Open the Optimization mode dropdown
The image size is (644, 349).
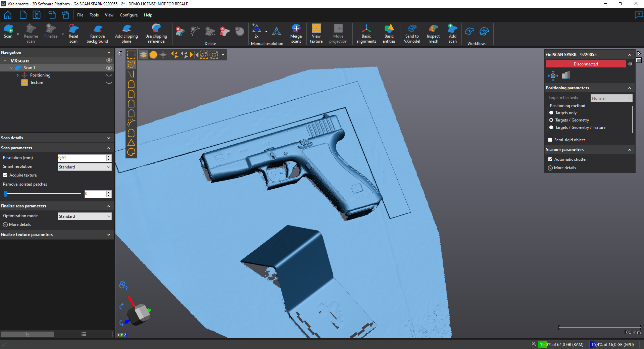pyautogui.click(x=84, y=216)
